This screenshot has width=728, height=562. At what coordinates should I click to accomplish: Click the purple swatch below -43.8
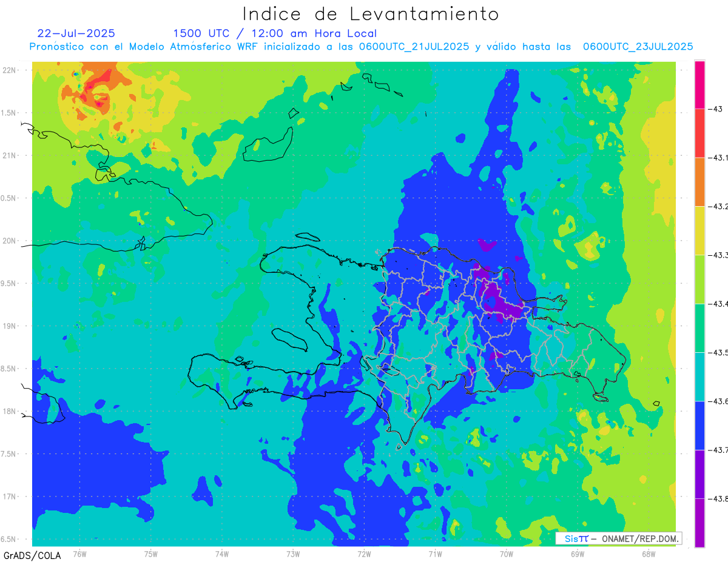point(699,523)
